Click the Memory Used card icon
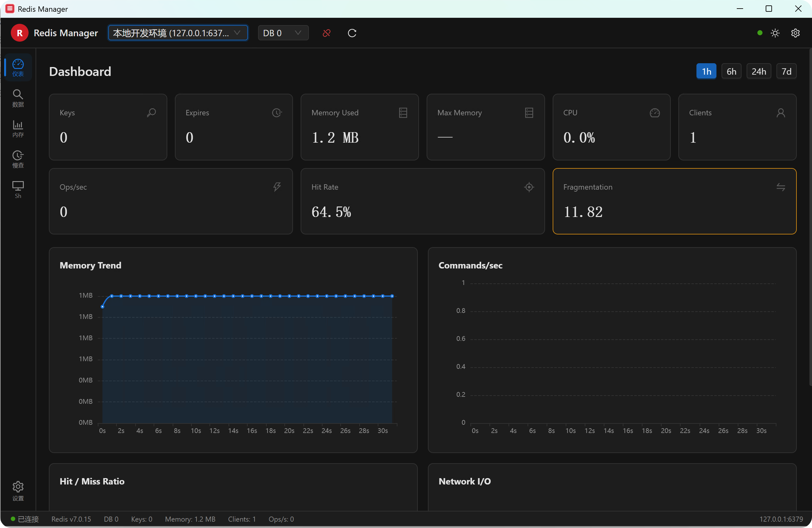Image resolution: width=812 pixels, height=528 pixels. [x=403, y=113]
